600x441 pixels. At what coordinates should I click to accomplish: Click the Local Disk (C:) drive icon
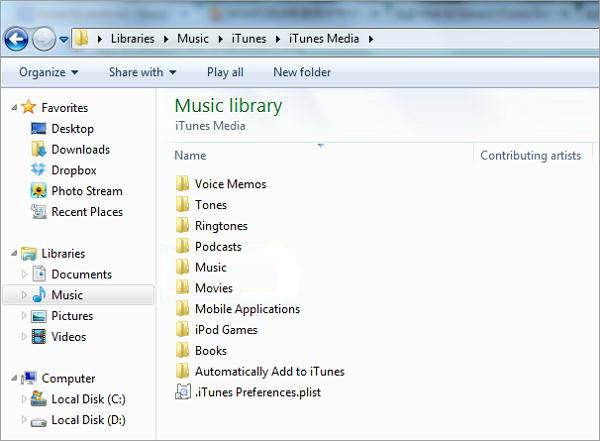click(x=39, y=399)
